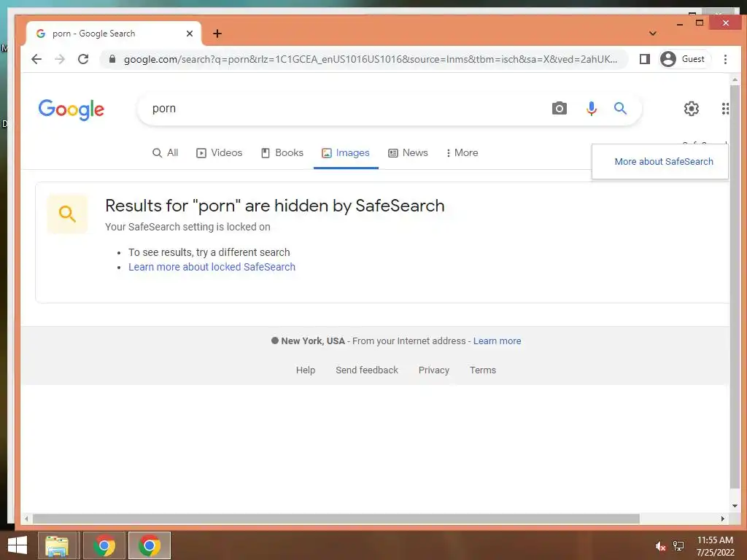
Task: Click the vertical scrollbar up arrow
Action: pos(735,80)
